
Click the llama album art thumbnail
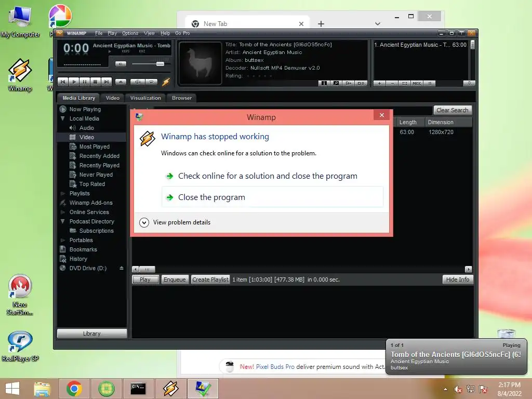pyautogui.click(x=200, y=63)
